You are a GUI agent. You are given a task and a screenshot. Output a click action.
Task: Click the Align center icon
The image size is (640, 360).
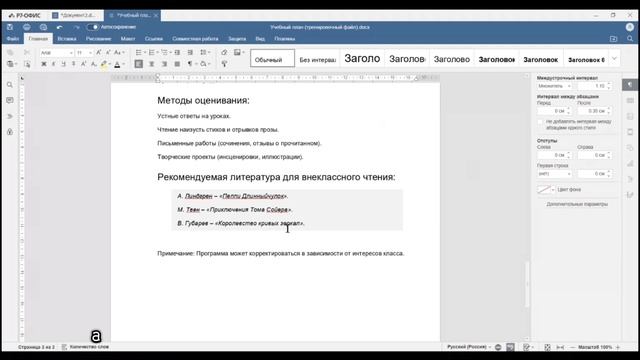coord(151,64)
